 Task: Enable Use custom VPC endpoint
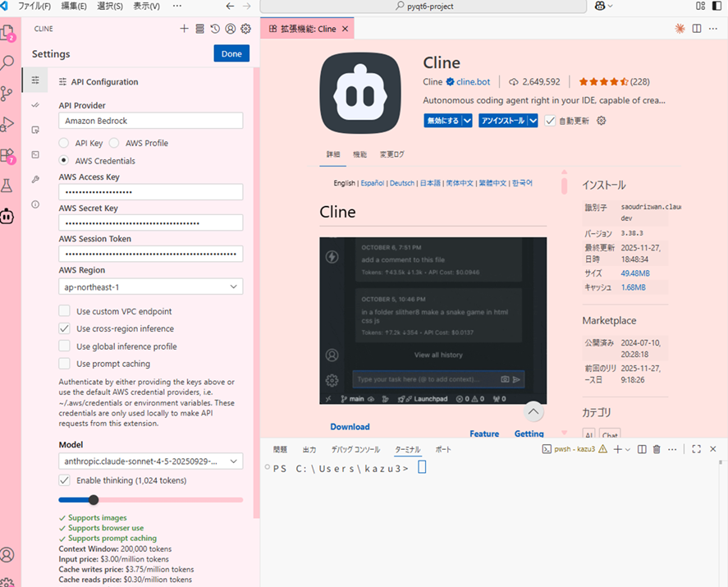65,310
